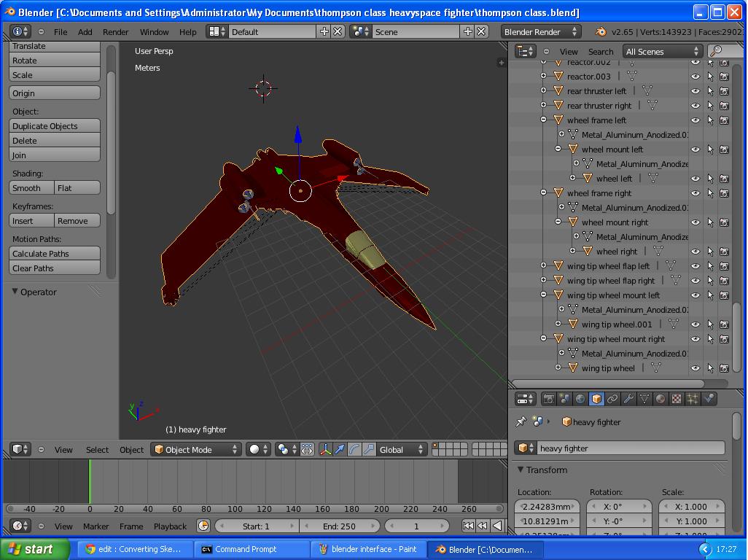Image resolution: width=748 pixels, height=560 pixels.
Task: Toggle the 3D manipulator widget off
Action: [325, 450]
